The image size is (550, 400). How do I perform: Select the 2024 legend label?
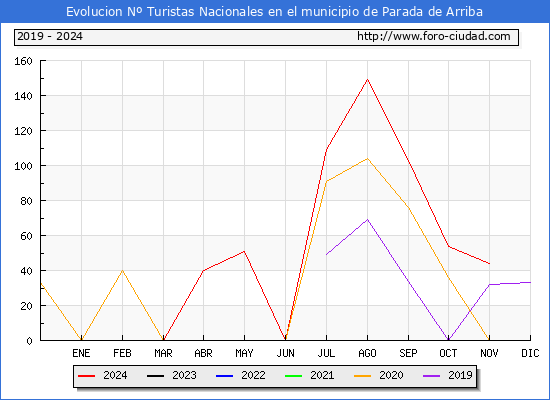[x=115, y=375]
